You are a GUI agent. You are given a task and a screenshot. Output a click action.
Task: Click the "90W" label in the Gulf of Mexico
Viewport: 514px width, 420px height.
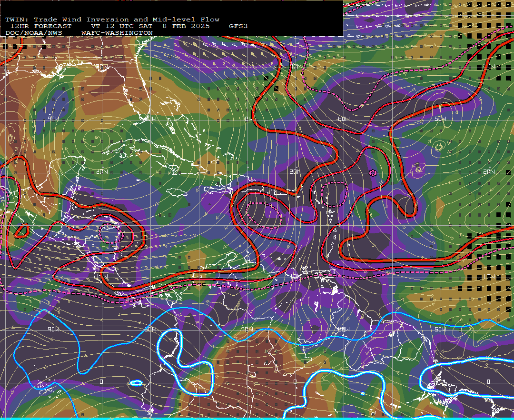pyautogui.click(x=53, y=119)
